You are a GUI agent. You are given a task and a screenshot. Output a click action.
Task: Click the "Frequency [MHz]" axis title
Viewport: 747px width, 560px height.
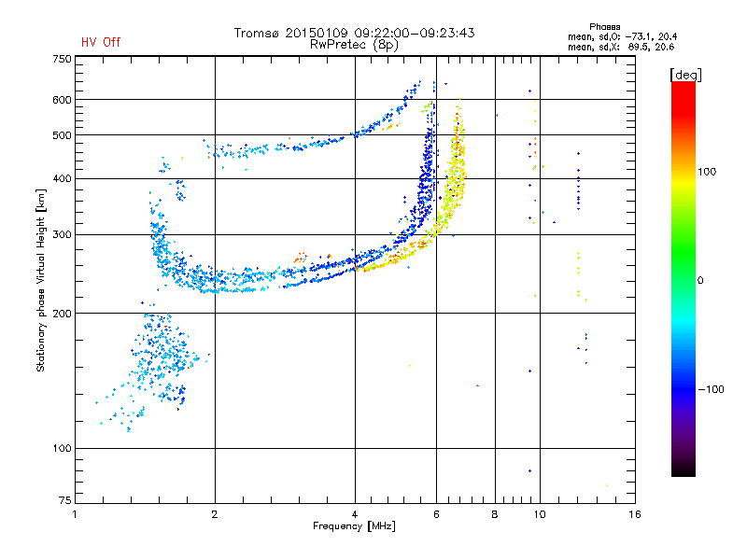coord(354,525)
